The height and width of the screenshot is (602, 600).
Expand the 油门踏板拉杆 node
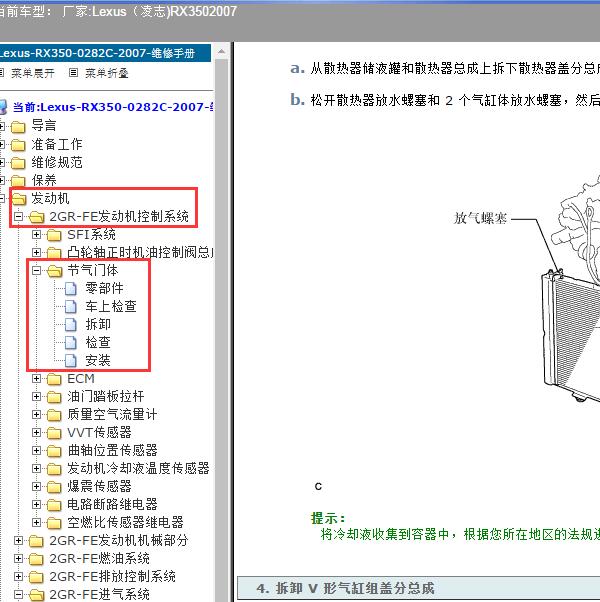coord(36,396)
